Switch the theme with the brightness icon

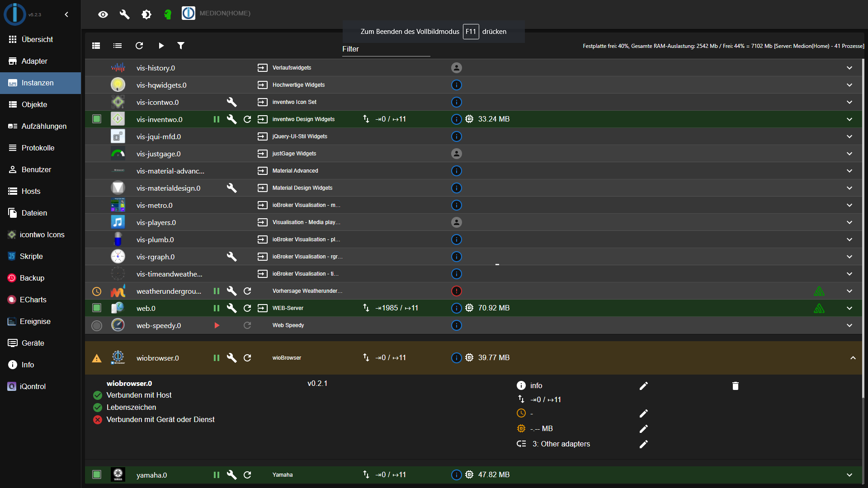point(146,14)
